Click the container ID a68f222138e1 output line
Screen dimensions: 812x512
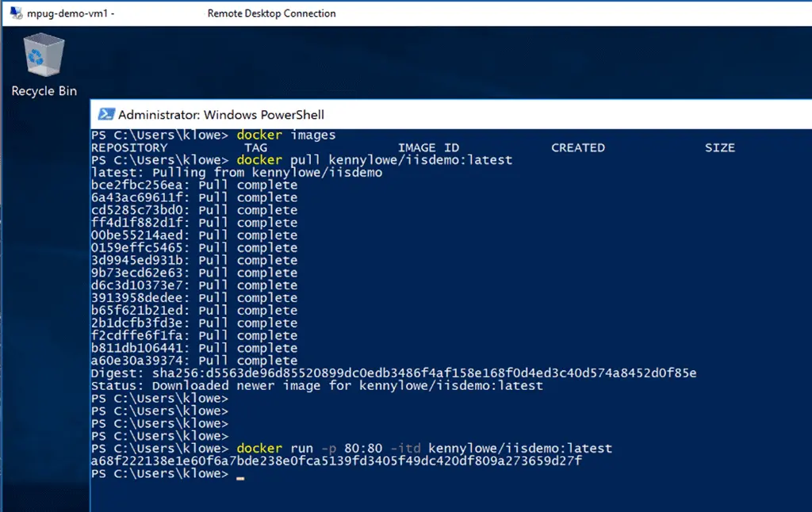[336, 460]
